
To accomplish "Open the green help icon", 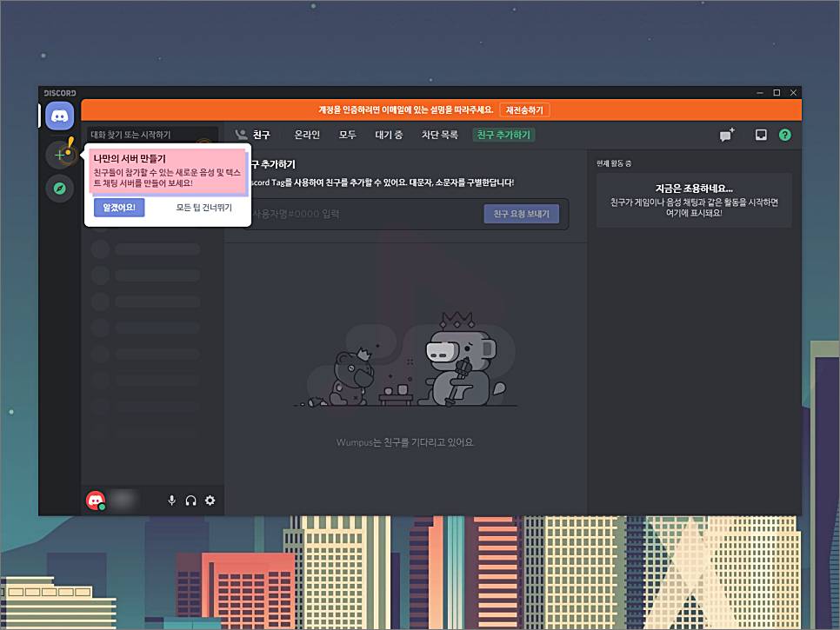I will click(x=785, y=135).
